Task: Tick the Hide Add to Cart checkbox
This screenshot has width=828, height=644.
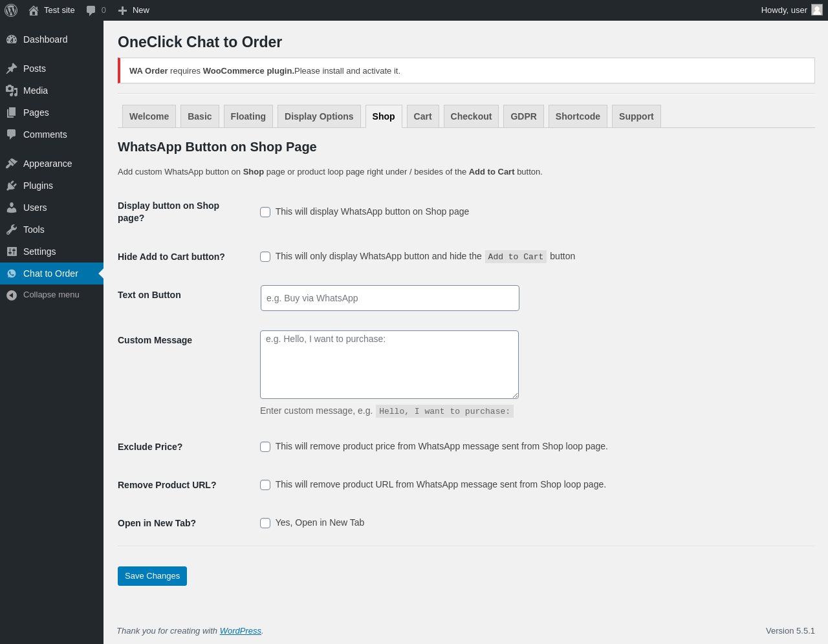Action: (x=265, y=257)
